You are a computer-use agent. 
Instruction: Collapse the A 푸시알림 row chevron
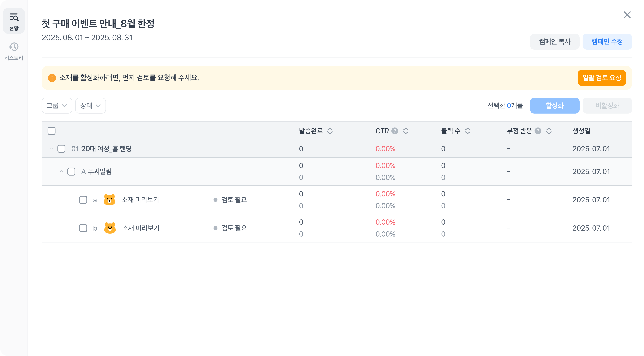click(x=61, y=172)
